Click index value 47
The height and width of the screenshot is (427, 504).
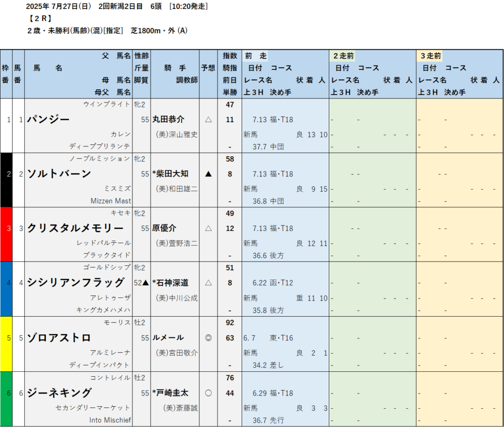[230, 104]
